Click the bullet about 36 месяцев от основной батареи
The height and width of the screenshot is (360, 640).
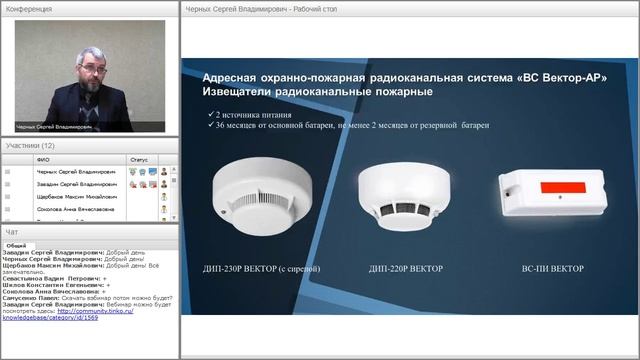(x=349, y=125)
